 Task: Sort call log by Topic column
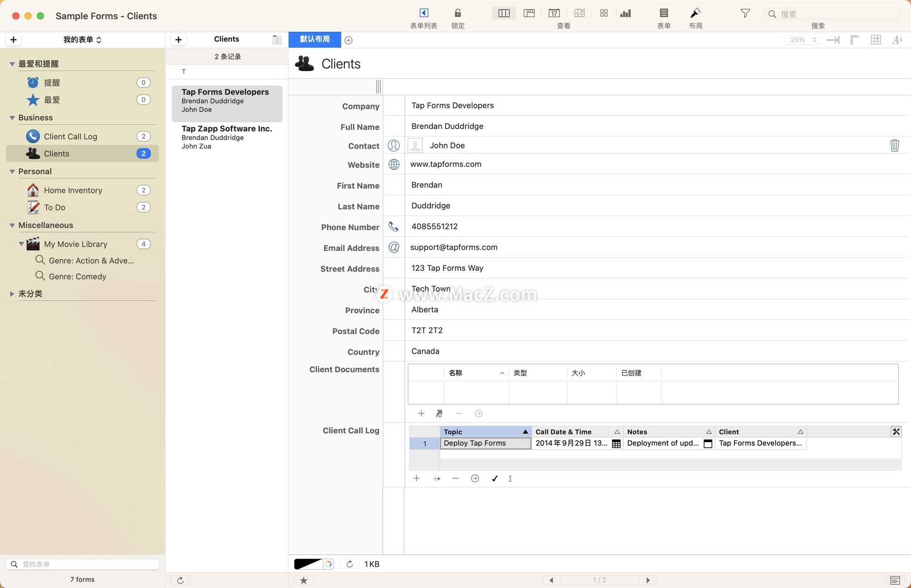click(x=485, y=432)
